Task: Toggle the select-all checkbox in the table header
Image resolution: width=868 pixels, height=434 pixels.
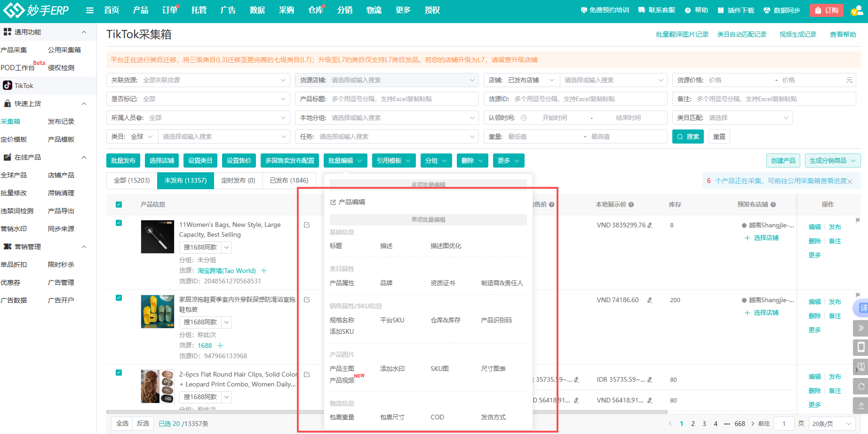Action: pos(119,205)
